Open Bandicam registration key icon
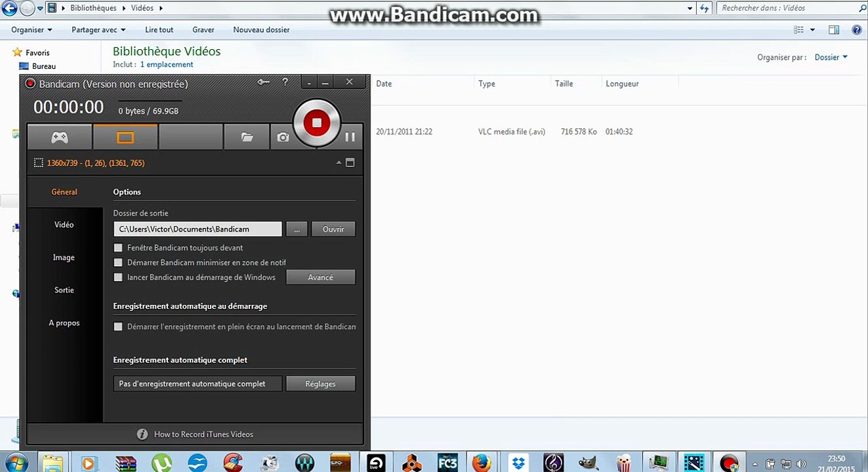868x472 pixels. click(x=264, y=83)
